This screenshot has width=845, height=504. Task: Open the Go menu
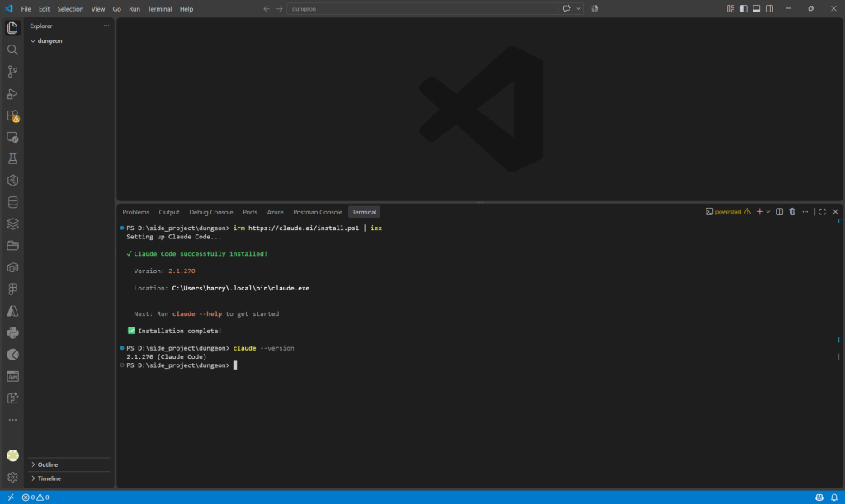coord(117,8)
